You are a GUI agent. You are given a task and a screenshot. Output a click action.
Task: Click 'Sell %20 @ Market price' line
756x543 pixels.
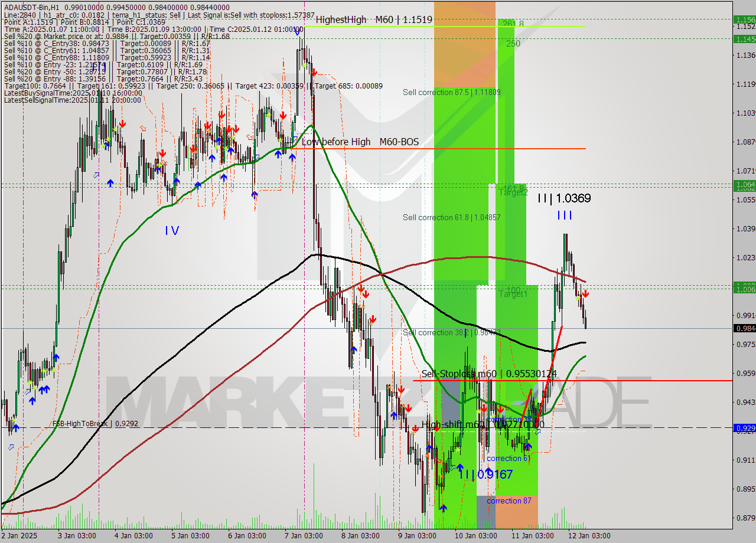[117, 36]
